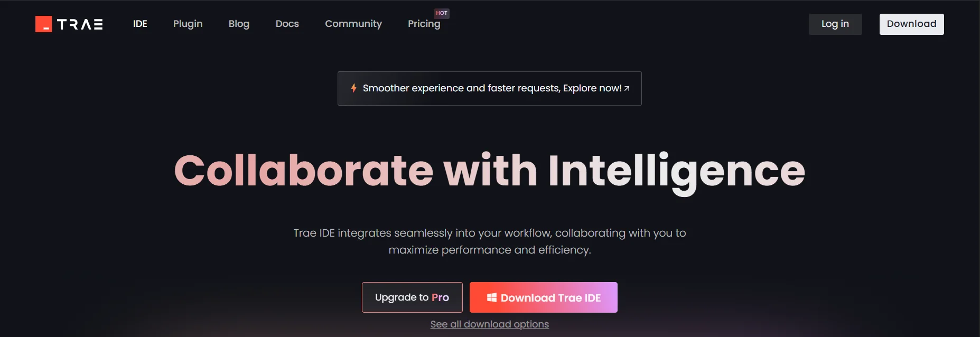Click the lightning bolt icon in the banner
Viewport: 980px width, 337px height.
[353, 88]
